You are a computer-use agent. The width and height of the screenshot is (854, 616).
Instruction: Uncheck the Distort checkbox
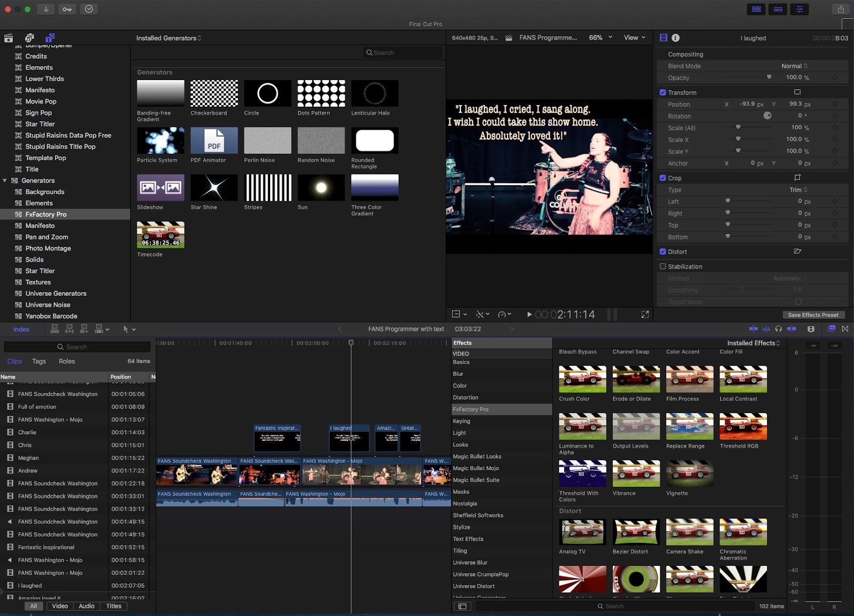pos(663,251)
